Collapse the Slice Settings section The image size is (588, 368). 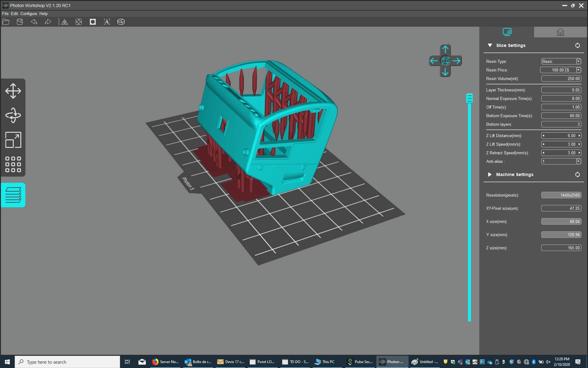pos(490,45)
